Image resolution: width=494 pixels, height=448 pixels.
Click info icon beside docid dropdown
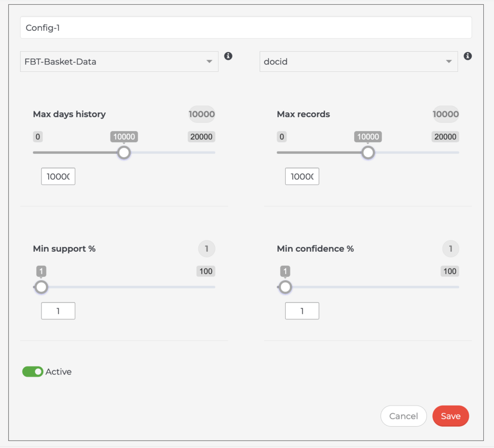467,56
